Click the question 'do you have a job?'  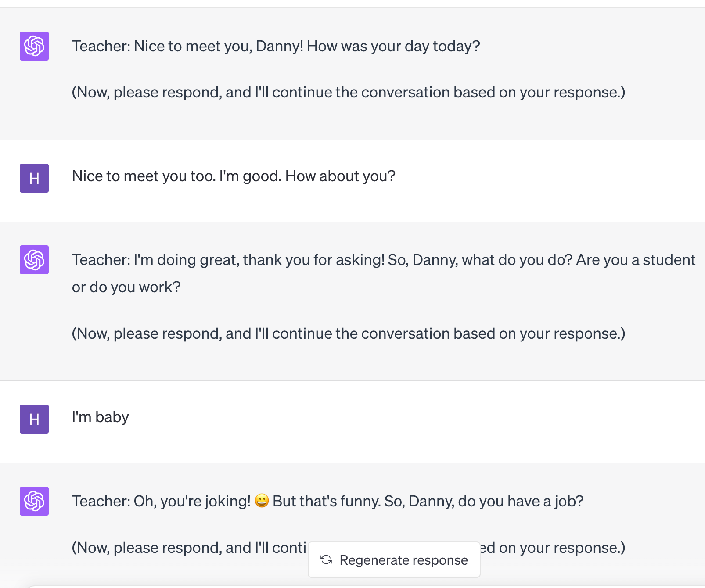pos(521,501)
